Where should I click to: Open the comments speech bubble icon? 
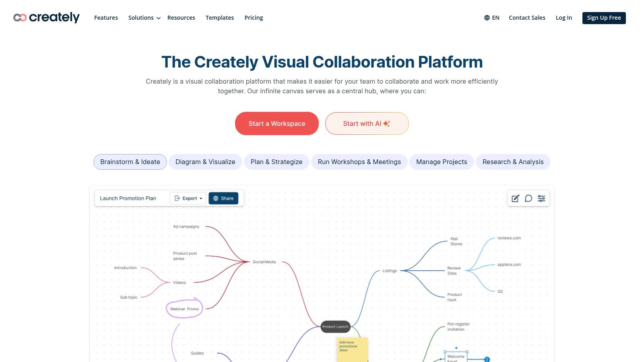[x=528, y=198]
